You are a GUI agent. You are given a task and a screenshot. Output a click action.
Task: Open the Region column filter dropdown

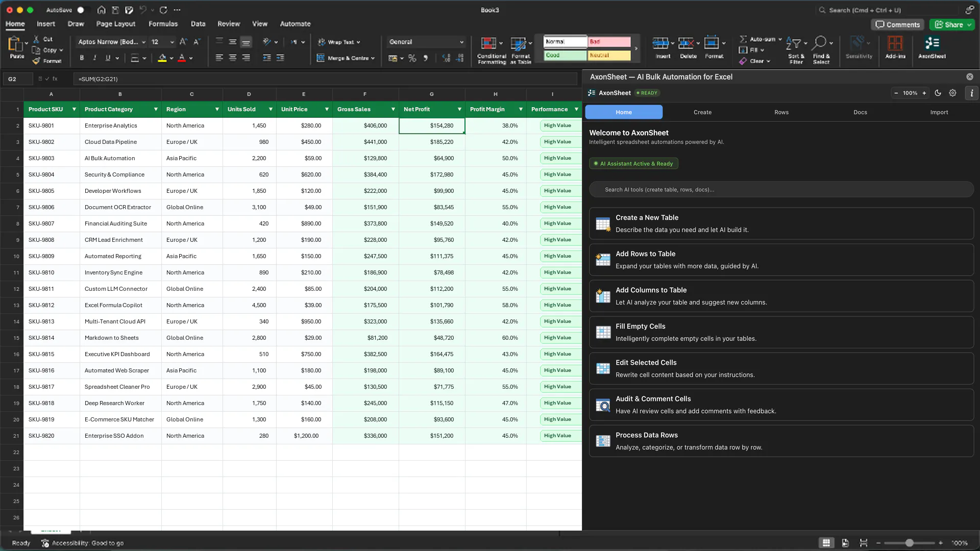click(x=217, y=110)
